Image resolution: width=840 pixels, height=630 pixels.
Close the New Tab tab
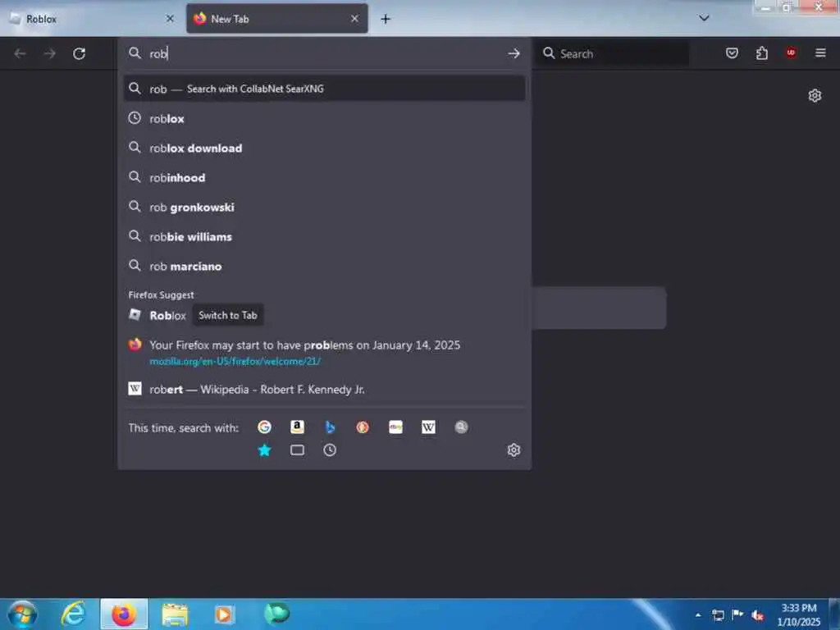354,19
